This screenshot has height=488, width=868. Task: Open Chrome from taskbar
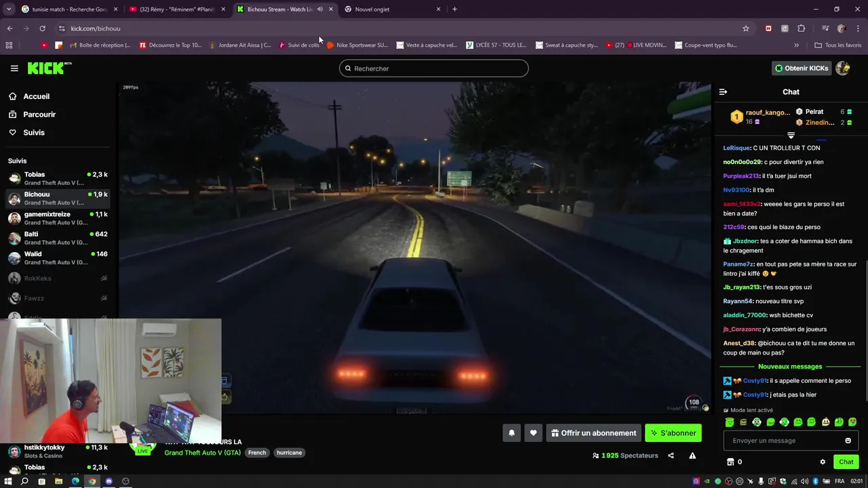pyautogui.click(x=92, y=481)
